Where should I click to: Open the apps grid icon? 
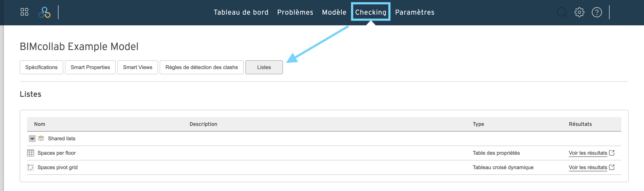coord(24,12)
